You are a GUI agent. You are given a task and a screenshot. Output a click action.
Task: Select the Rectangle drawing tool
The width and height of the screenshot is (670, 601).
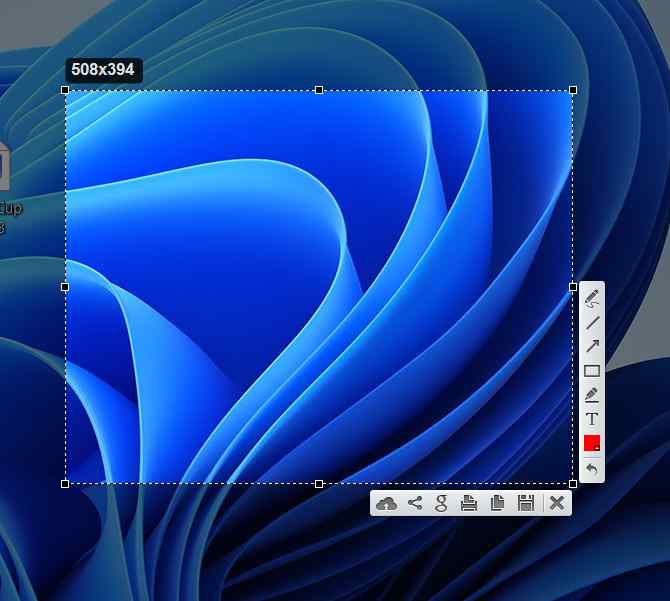pyautogui.click(x=592, y=371)
